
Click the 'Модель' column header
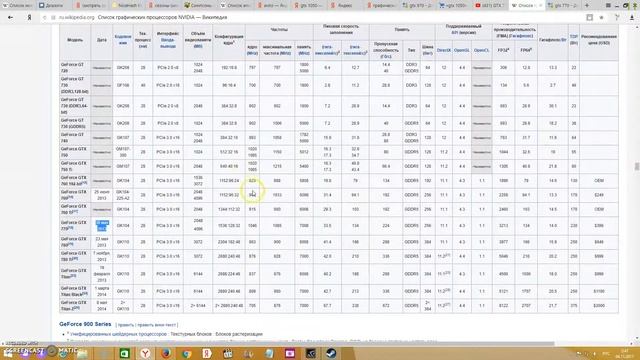(75, 40)
